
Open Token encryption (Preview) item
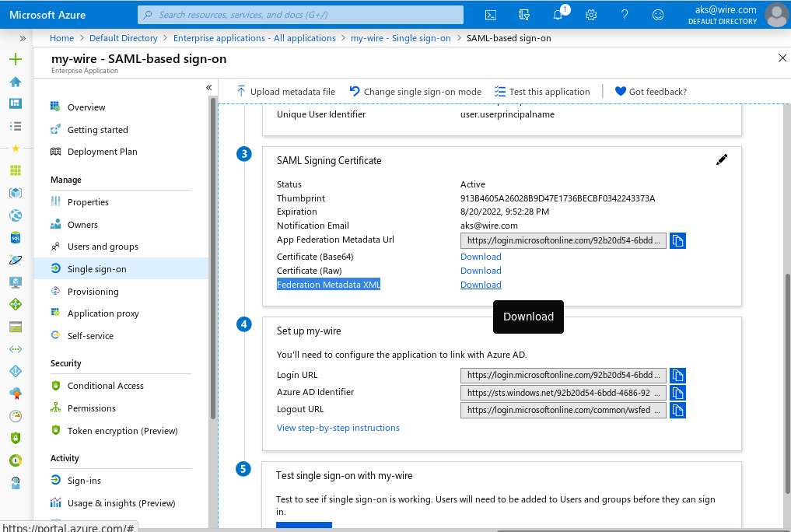pos(121,431)
